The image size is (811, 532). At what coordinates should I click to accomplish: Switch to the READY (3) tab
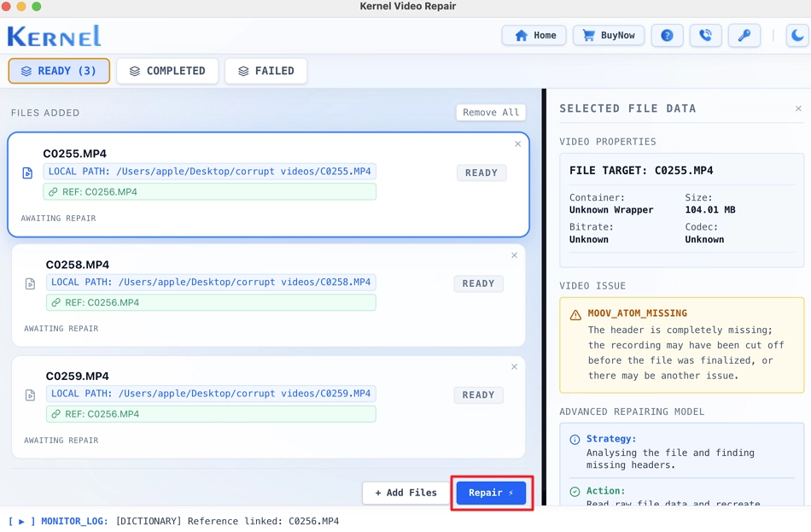59,71
